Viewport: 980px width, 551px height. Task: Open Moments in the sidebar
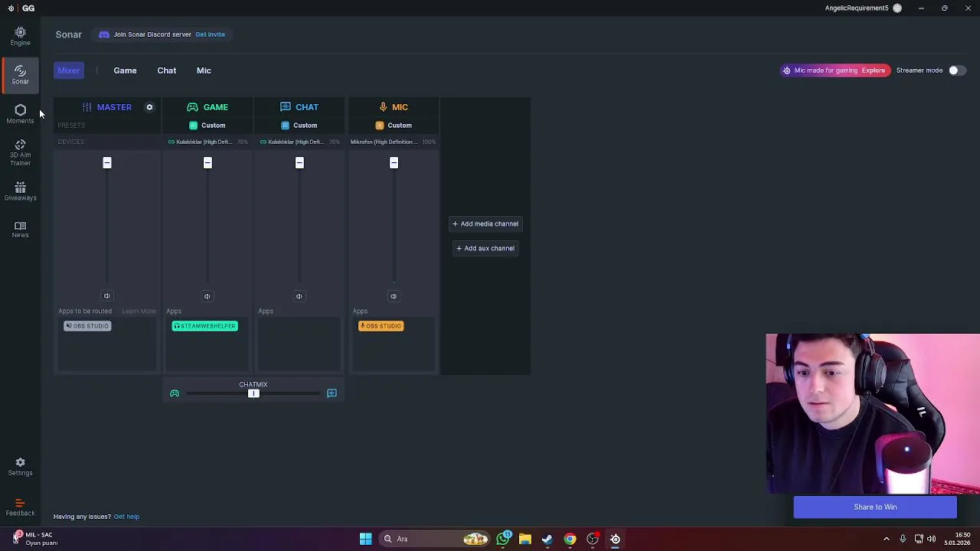coord(20,114)
